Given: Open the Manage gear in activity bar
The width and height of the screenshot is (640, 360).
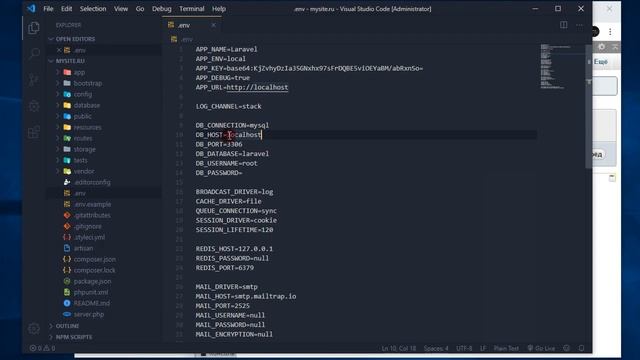Looking at the screenshot, I should coord(34,328).
